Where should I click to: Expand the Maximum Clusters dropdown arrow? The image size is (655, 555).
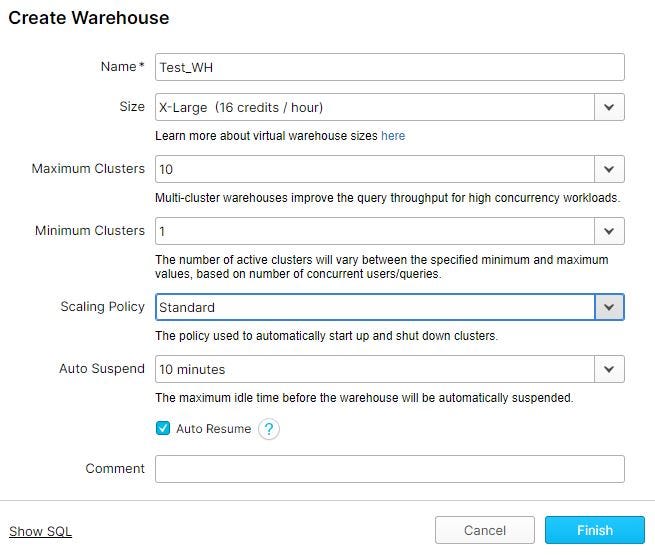click(x=609, y=169)
